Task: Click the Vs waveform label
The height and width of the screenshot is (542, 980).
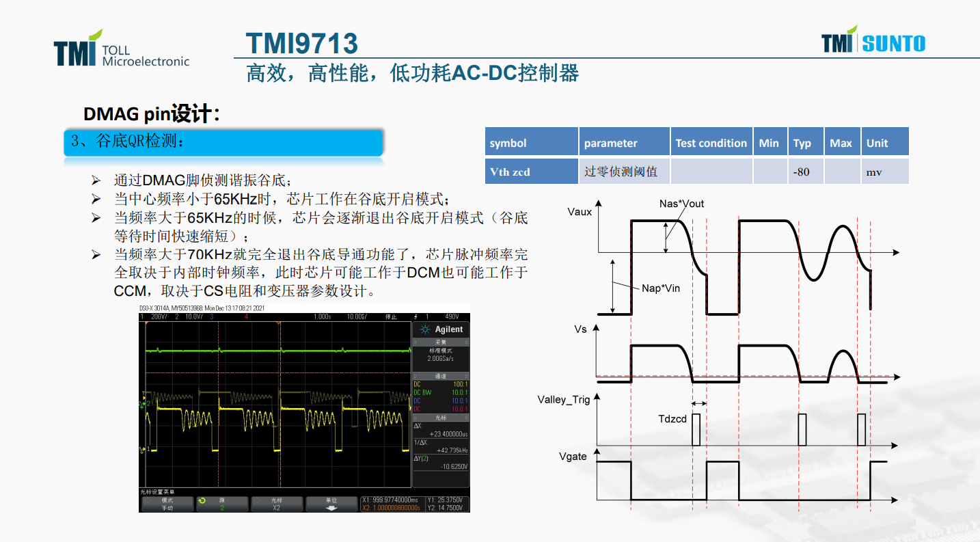Action: [580, 329]
